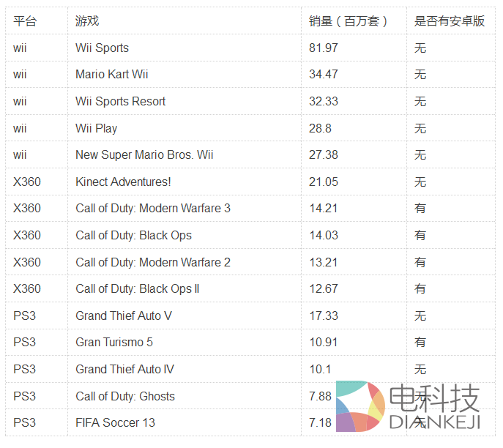Viewport: 503px width, 448px height.
Task: Click wii platform in Wii Sports row
Action: click(20, 48)
